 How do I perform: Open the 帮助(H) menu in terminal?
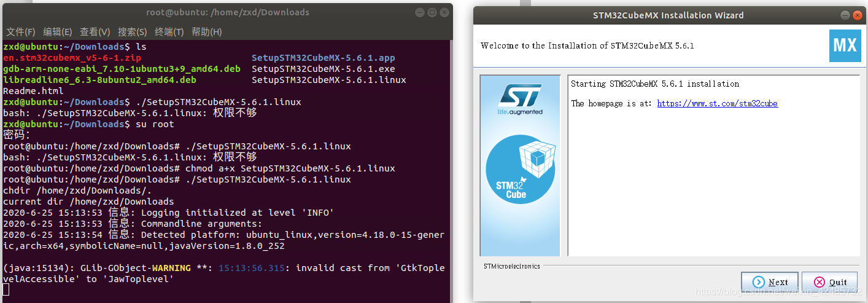(x=206, y=32)
